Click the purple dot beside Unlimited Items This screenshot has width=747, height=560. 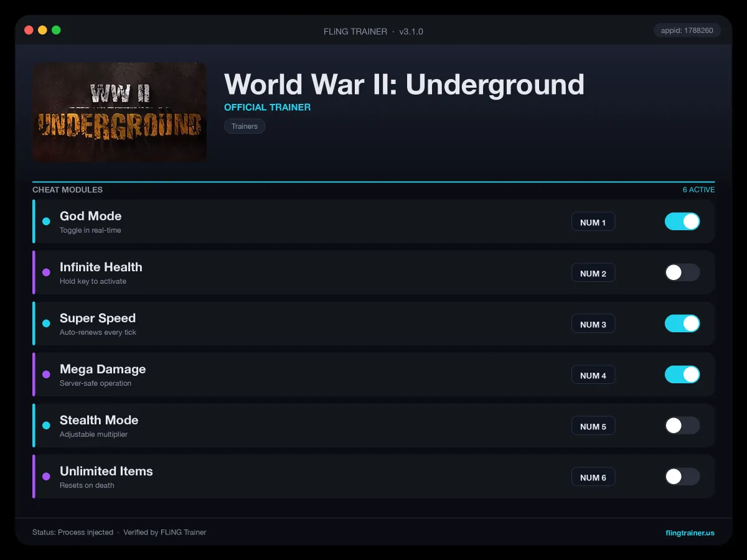(x=46, y=477)
